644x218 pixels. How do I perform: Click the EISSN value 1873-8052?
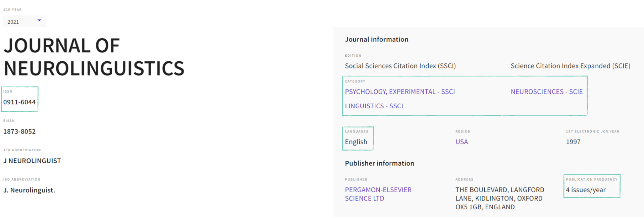tap(19, 131)
